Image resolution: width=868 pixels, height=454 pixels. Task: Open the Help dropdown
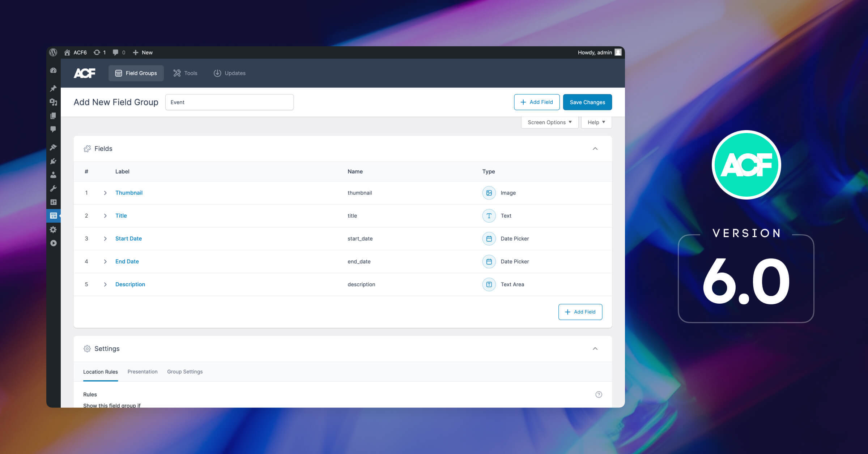coord(596,122)
